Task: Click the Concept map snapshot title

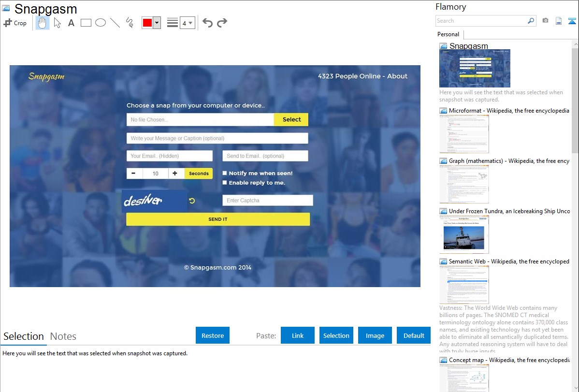Action: pos(509,360)
